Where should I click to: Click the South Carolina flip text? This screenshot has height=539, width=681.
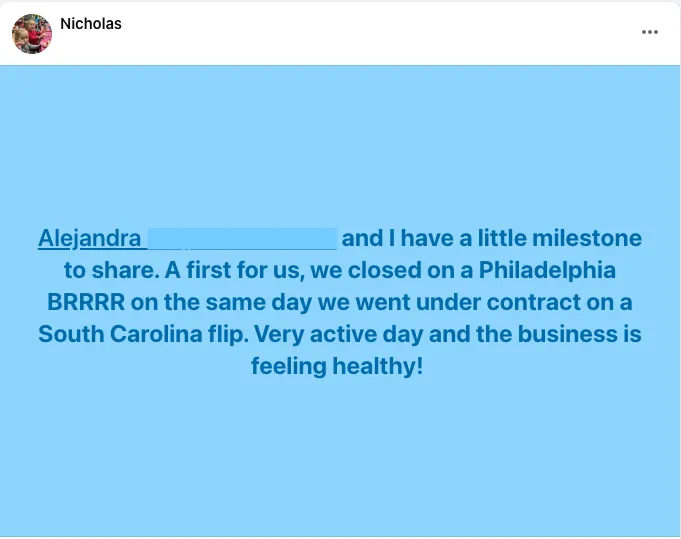(143, 334)
